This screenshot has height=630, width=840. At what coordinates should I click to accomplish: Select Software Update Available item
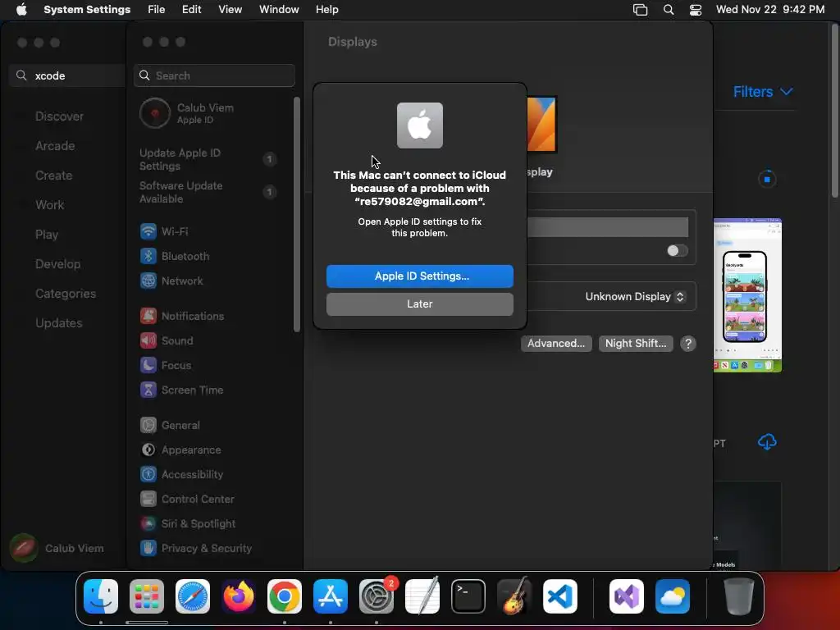pyautogui.click(x=208, y=192)
